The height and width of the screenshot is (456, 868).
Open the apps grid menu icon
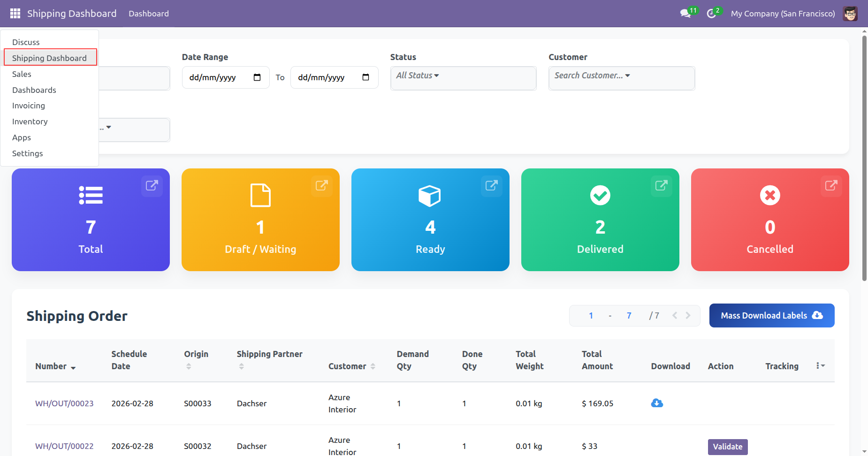(x=15, y=14)
